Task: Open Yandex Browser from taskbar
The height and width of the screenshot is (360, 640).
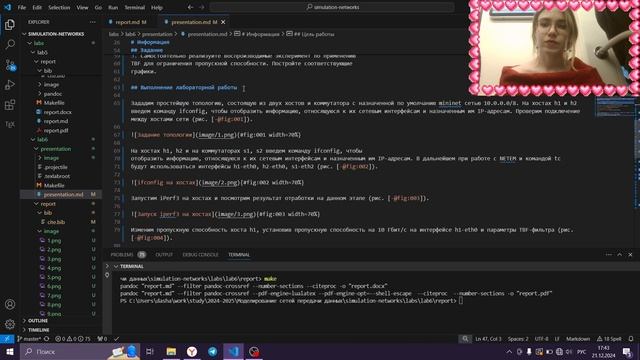Action: point(192,351)
